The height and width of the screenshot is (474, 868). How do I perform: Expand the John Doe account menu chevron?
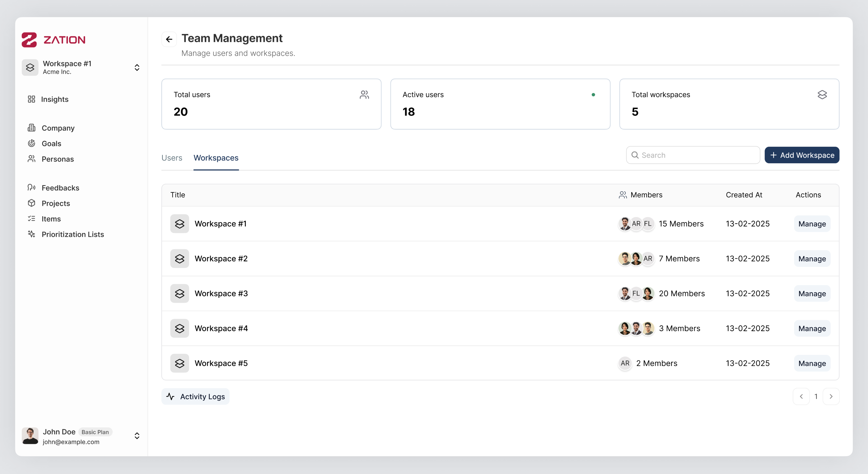(137, 436)
